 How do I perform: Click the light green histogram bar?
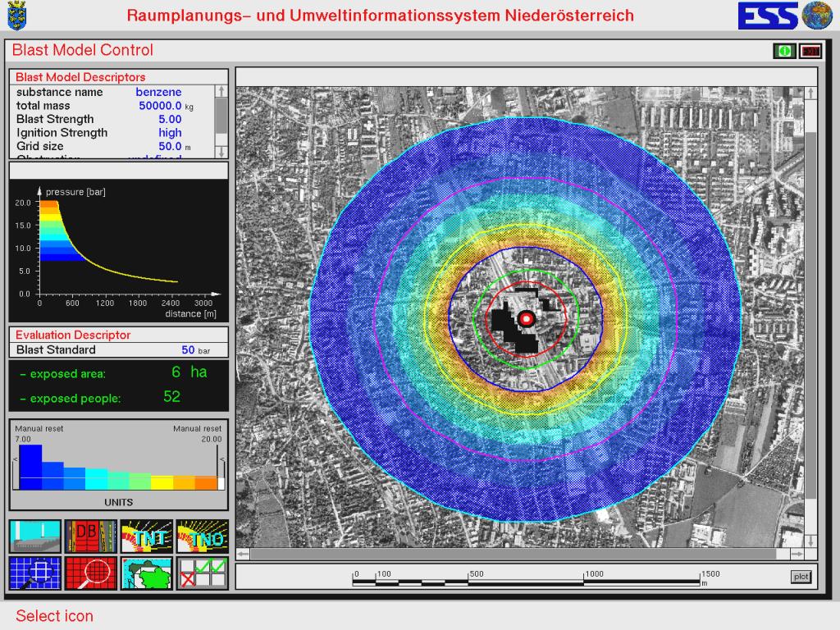click(139, 481)
